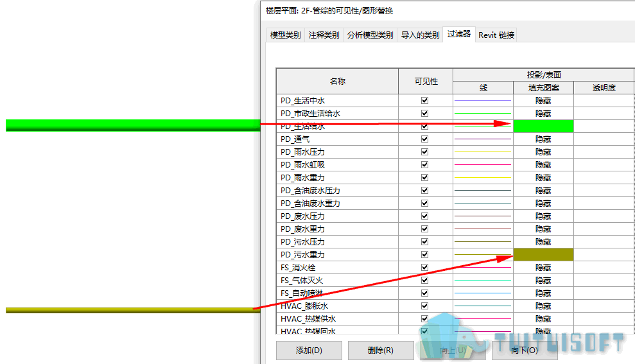
Task: Toggle visibility checkbox for PD_通气
Action: (424, 139)
